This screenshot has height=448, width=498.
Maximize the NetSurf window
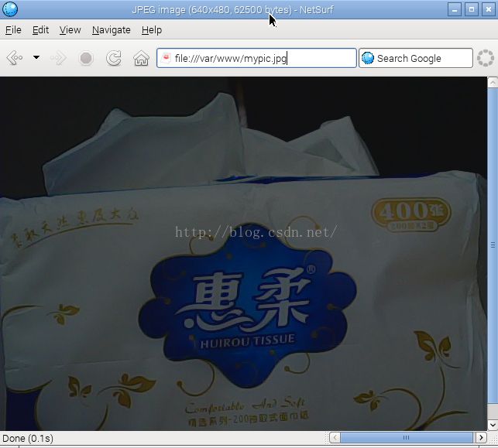point(472,9)
